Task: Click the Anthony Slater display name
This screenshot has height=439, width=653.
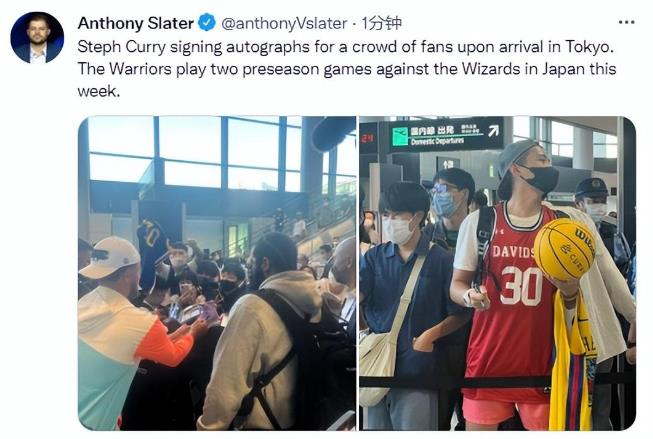Action: (136, 23)
